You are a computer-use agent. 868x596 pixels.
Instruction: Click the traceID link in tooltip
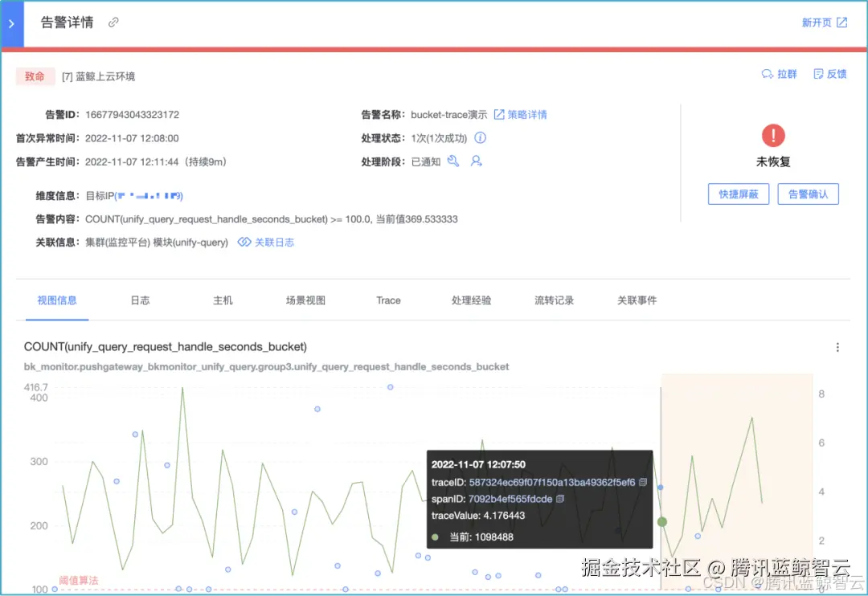click(552, 483)
